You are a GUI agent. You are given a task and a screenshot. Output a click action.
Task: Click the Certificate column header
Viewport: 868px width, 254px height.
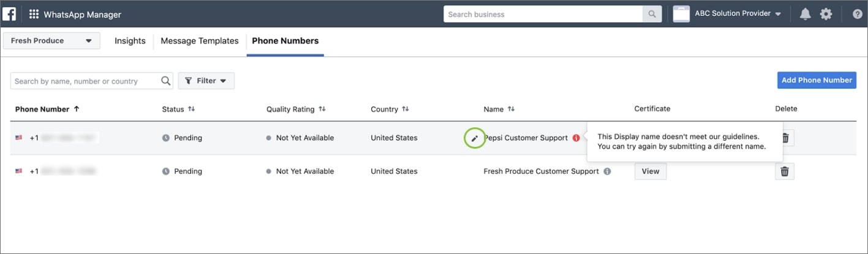pos(652,109)
